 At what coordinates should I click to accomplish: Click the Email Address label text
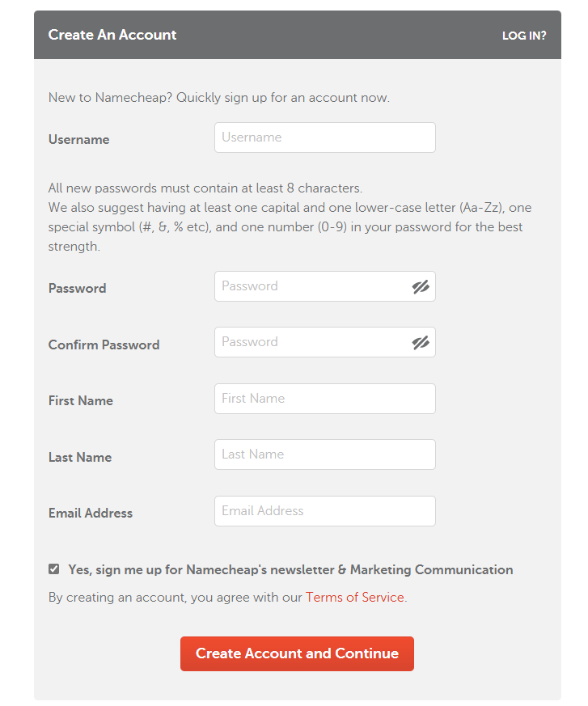tap(90, 513)
